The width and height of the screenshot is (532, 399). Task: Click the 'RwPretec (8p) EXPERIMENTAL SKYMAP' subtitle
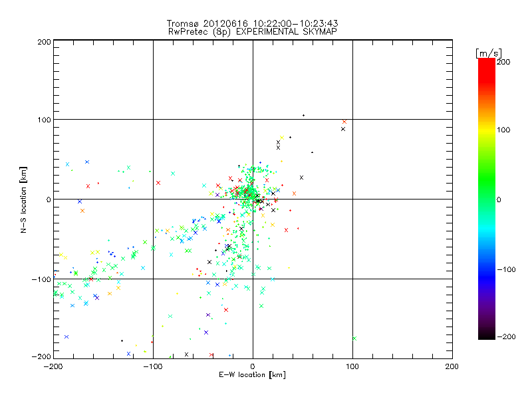coord(252,32)
